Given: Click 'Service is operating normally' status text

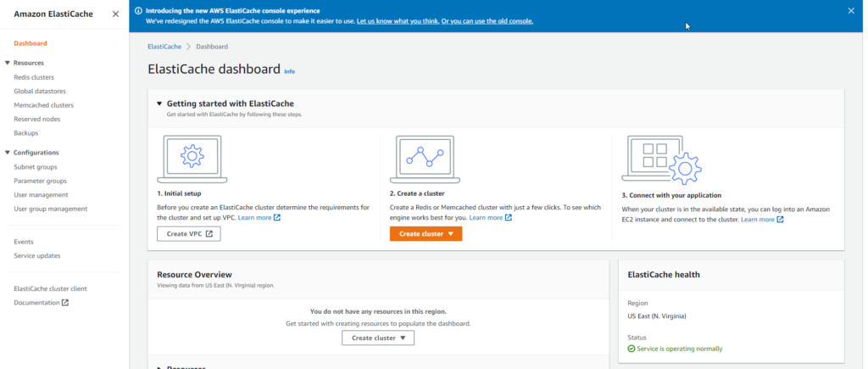Looking at the screenshot, I should (680, 349).
